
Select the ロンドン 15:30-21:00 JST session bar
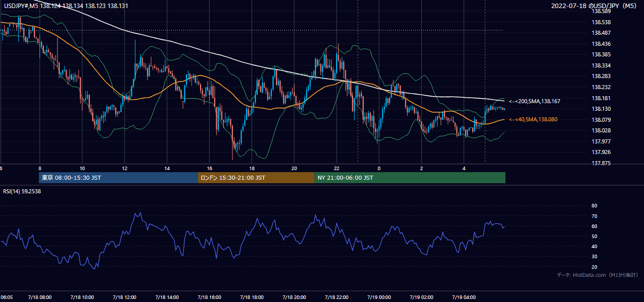point(256,178)
